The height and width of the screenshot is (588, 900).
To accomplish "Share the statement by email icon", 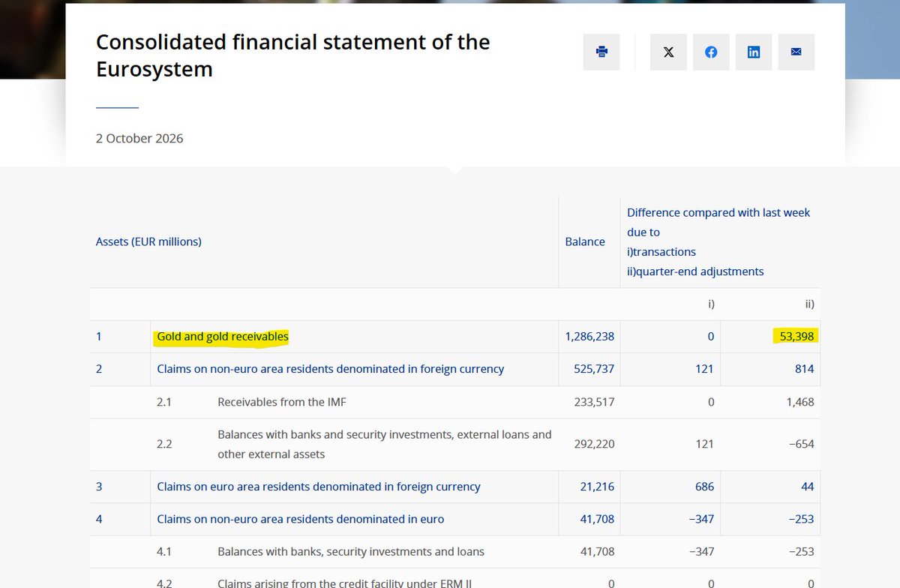I will [x=796, y=52].
